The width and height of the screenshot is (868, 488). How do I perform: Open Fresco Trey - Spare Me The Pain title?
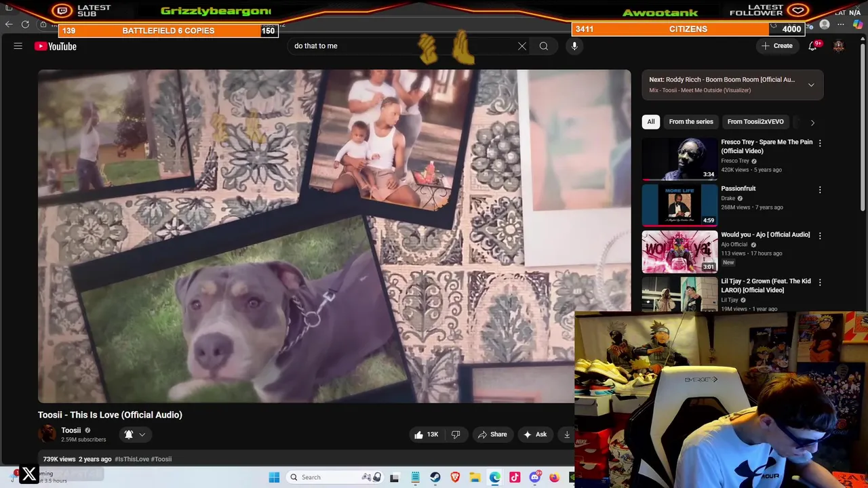[766, 146]
